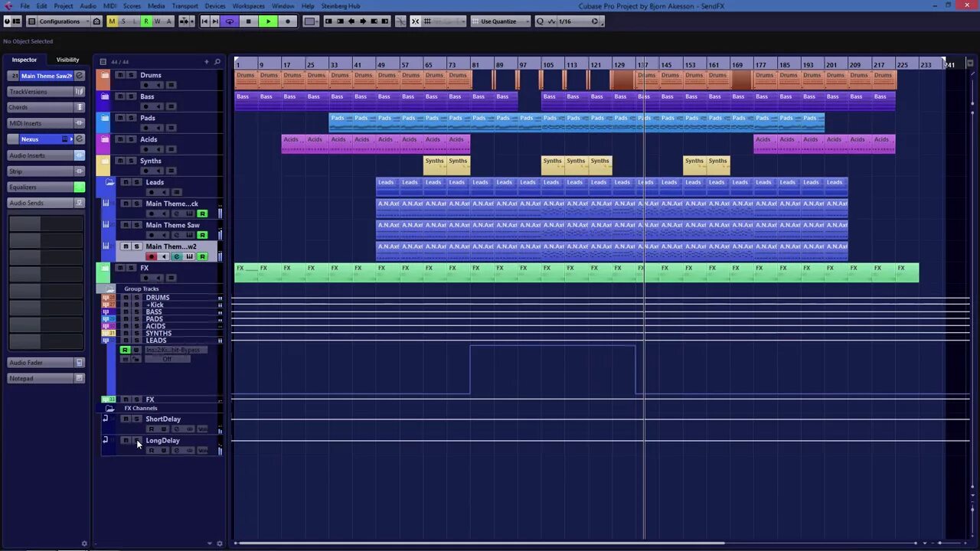Screen dimensions: 980x551
Task: Open the Workspaces menu
Action: point(248,6)
